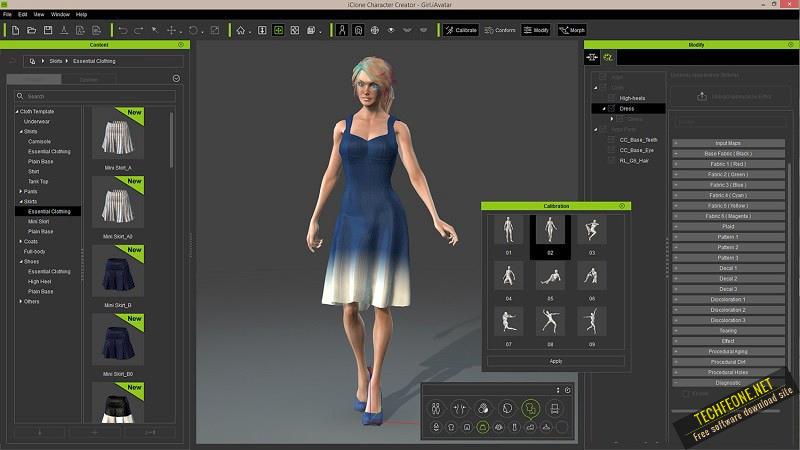Viewport: 800px width, 450px height.
Task: Click the Open Project folder icon
Action: point(32,30)
